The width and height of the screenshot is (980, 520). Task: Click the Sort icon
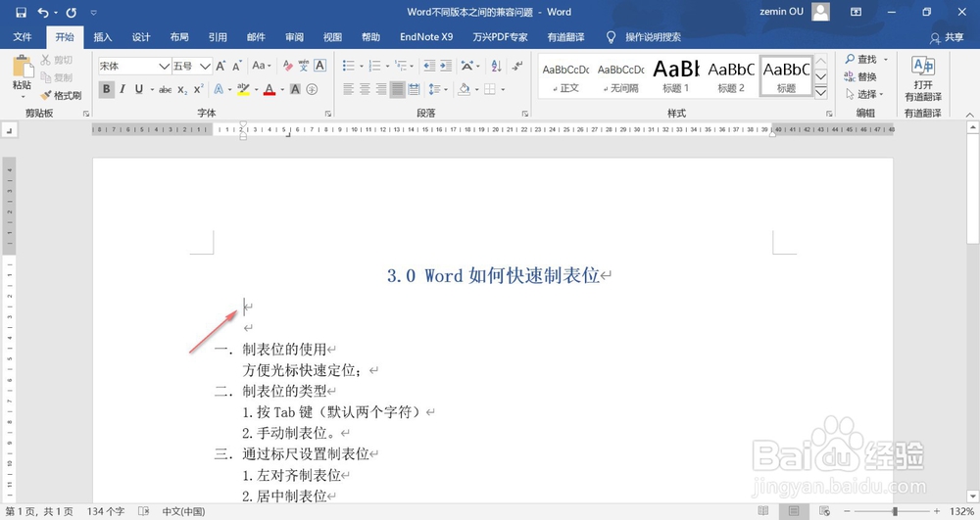496,66
